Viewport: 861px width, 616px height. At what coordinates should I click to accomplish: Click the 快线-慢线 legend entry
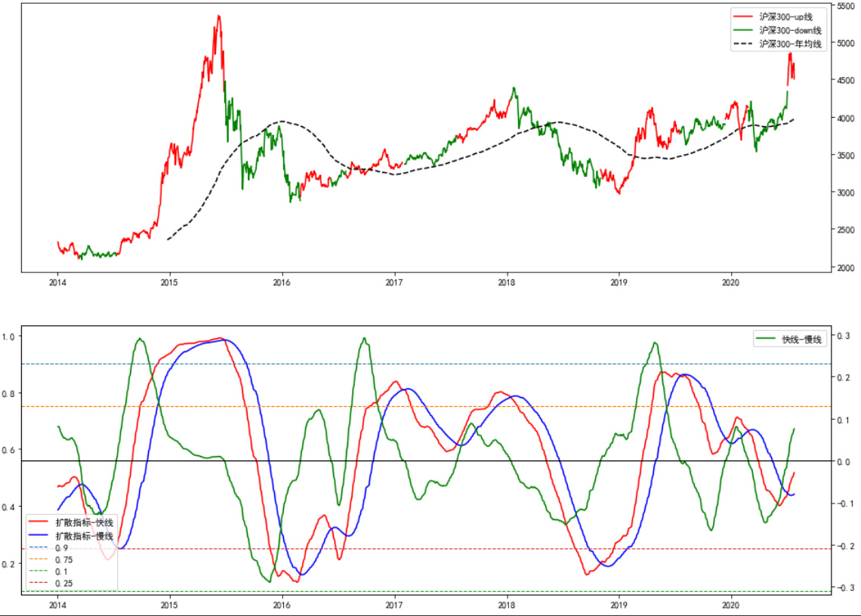804,340
